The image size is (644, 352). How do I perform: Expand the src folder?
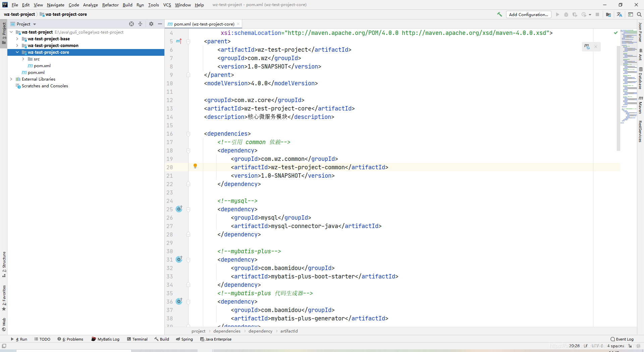point(23,59)
